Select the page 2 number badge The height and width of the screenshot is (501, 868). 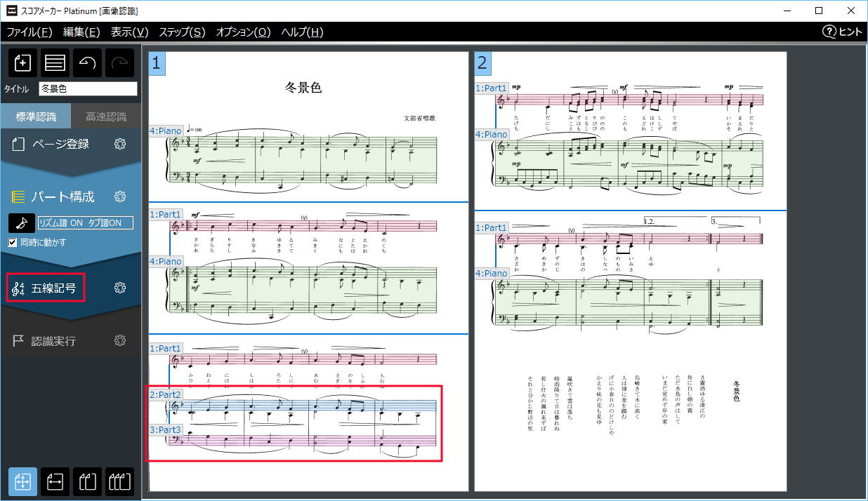pyautogui.click(x=482, y=63)
